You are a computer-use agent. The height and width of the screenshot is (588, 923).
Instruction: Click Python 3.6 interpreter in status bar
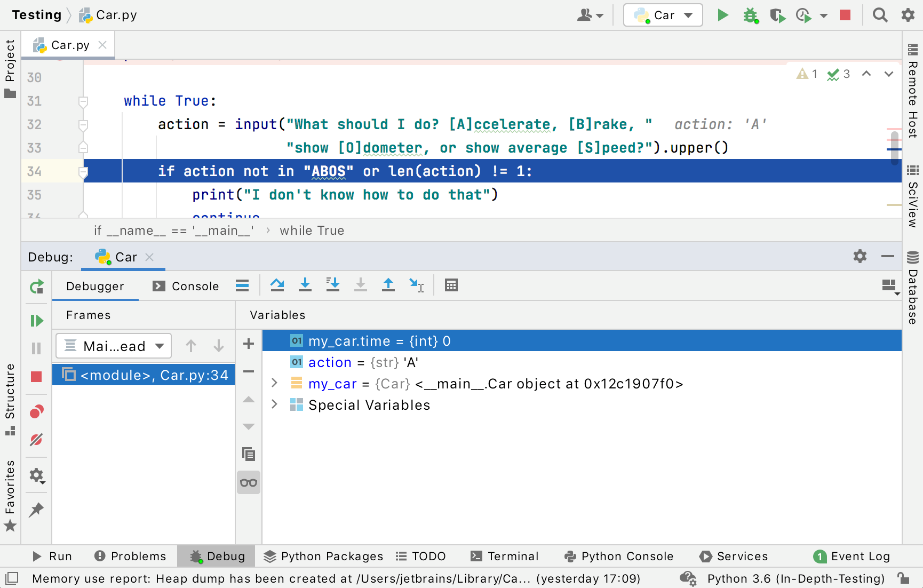(795, 579)
